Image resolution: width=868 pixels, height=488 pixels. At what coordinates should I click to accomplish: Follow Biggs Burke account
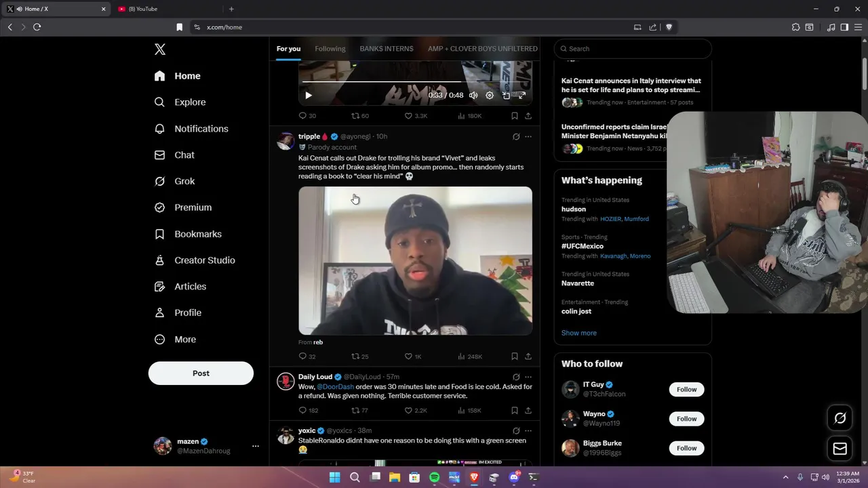[x=686, y=448]
